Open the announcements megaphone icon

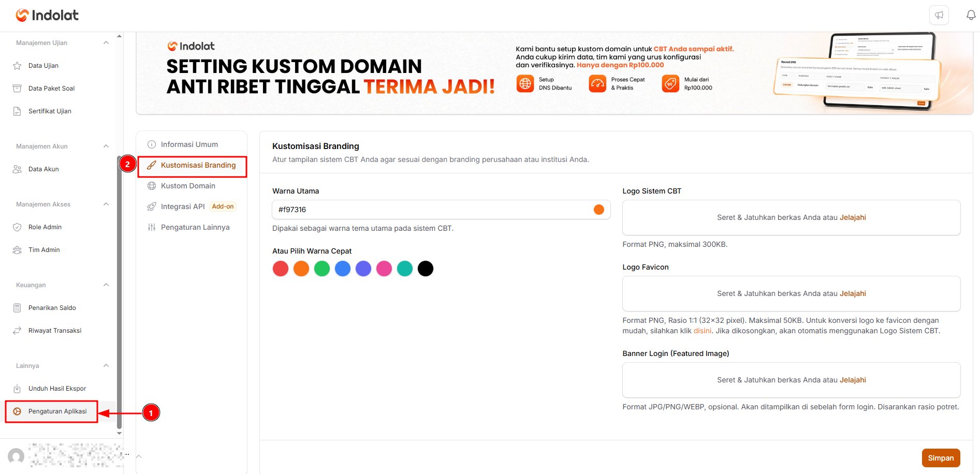pos(939,15)
